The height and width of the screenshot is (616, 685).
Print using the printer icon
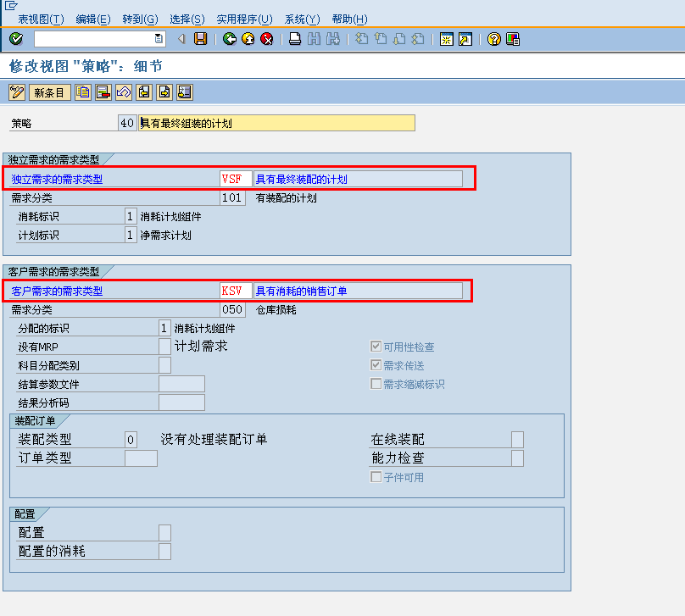pos(295,39)
